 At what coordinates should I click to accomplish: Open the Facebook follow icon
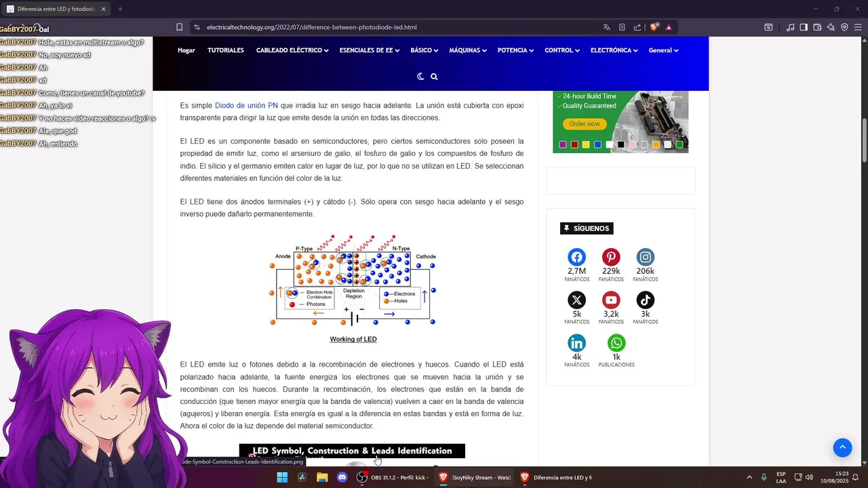click(576, 257)
